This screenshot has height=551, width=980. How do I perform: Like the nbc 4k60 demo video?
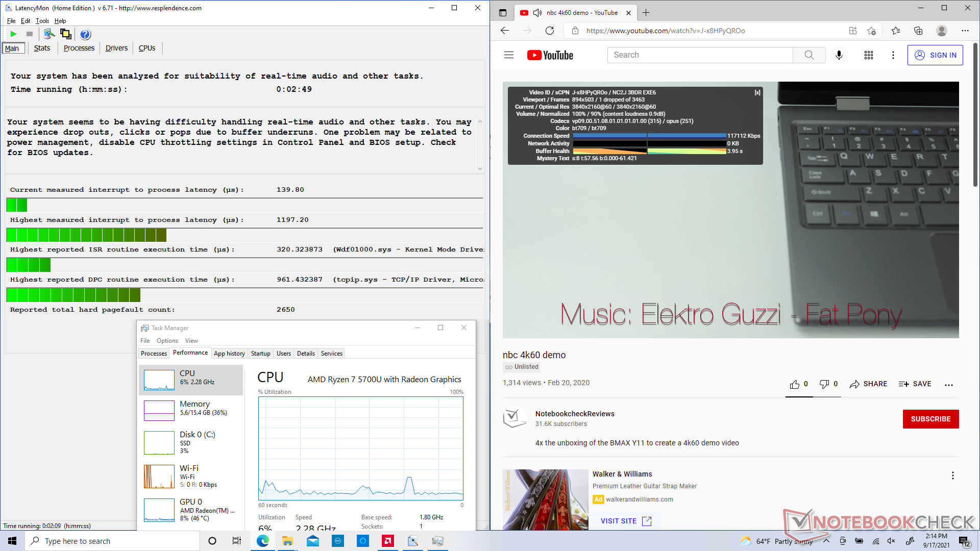[x=795, y=384]
